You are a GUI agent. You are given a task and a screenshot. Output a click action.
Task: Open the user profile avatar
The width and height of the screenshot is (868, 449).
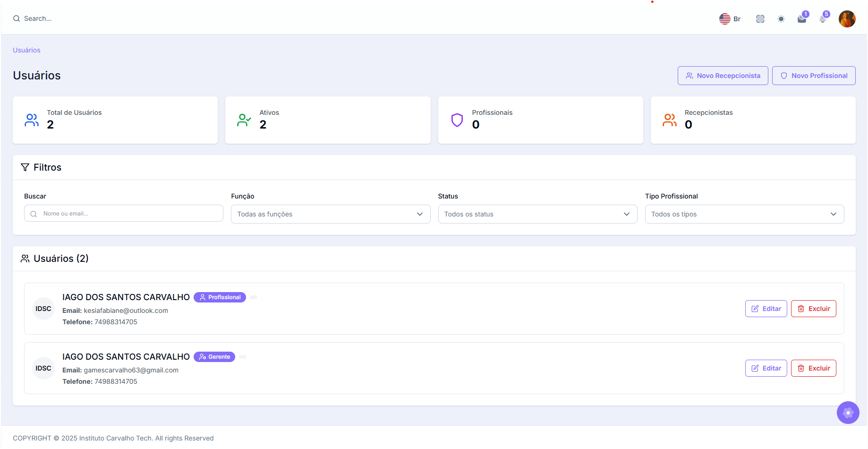point(847,19)
